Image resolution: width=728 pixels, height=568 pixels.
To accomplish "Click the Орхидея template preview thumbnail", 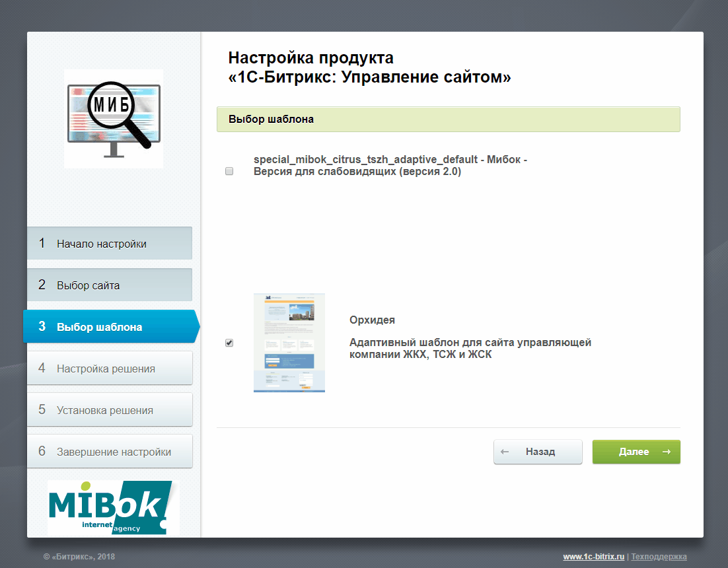I will tap(289, 343).
